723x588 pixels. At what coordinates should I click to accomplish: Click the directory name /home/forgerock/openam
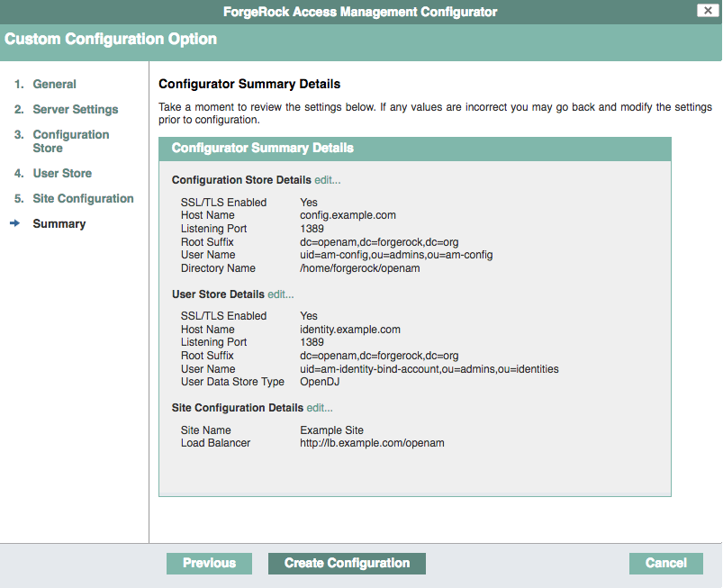coord(359,268)
